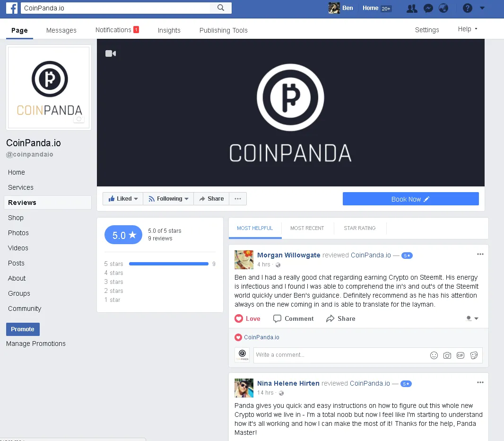The image size is (504, 441).
Task: Click the quick help question mark icon
Action: click(x=467, y=8)
